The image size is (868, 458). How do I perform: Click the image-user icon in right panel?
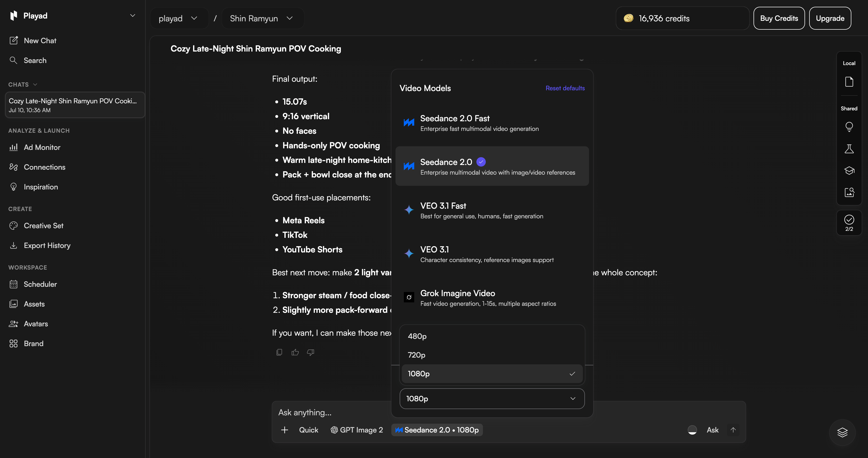point(849,192)
